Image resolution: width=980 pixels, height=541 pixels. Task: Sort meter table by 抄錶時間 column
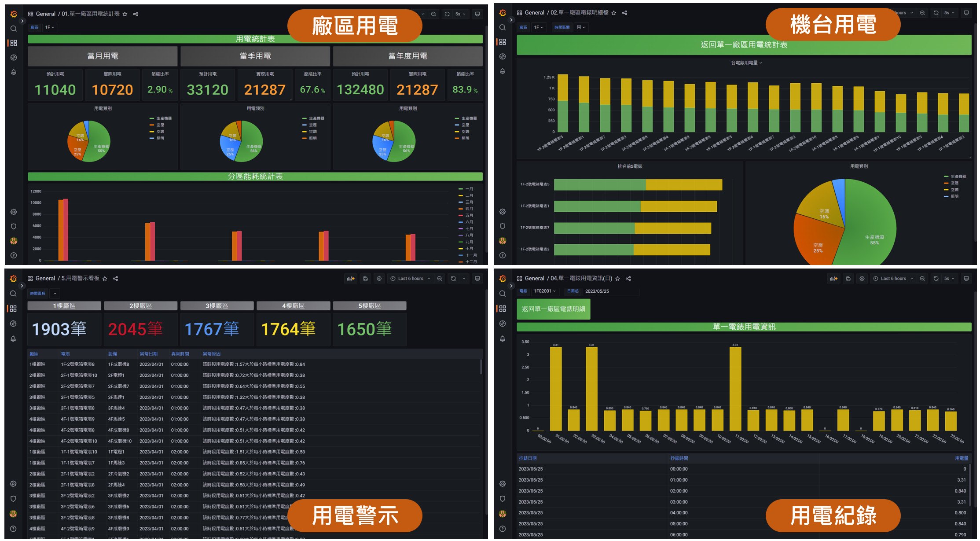679,458
